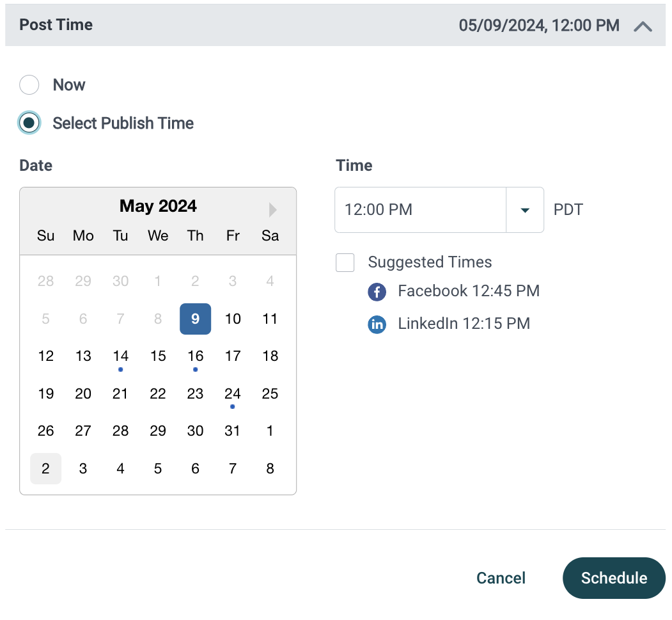Pick May 26 on calendar
The height and width of the screenshot is (620, 672).
tap(46, 431)
